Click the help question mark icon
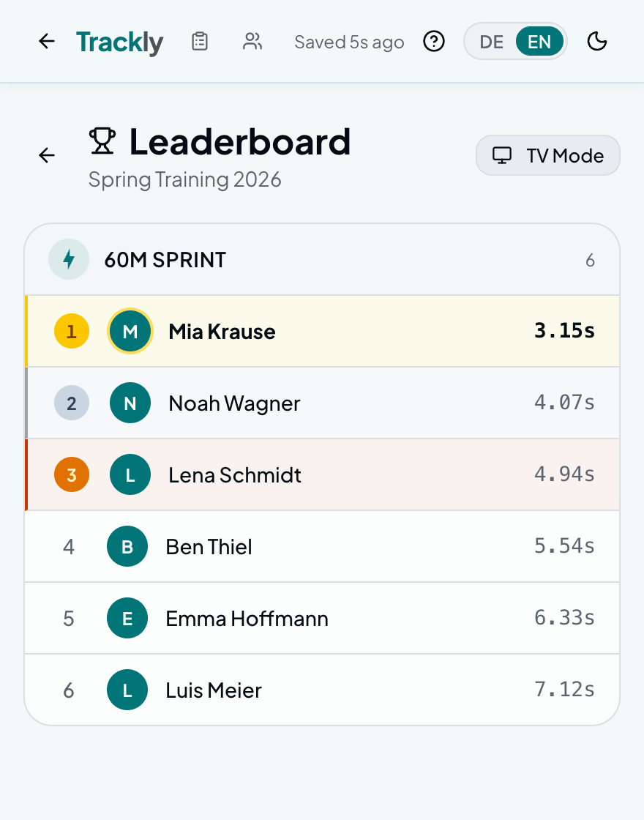This screenshot has width=644, height=820. [x=433, y=42]
